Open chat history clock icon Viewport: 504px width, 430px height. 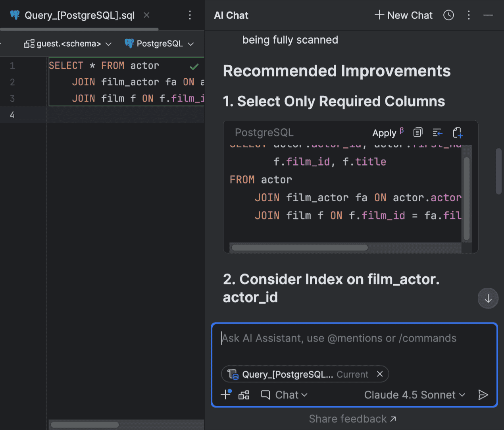448,15
